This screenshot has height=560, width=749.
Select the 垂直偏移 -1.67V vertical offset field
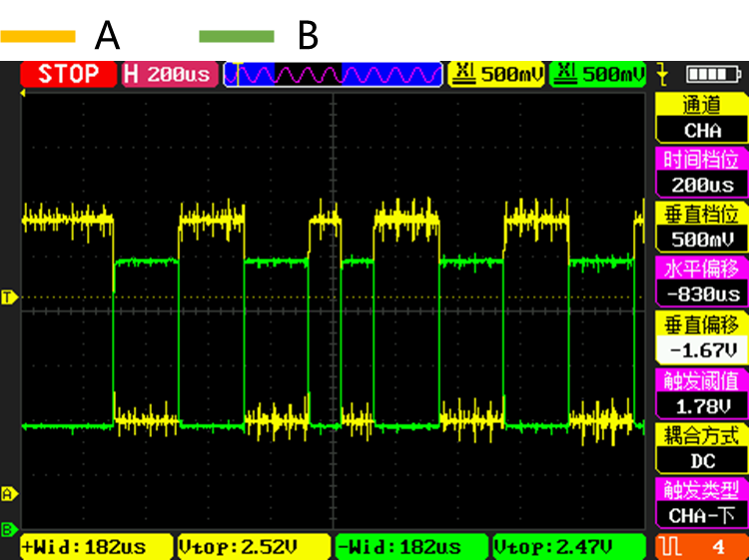tap(701, 337)
